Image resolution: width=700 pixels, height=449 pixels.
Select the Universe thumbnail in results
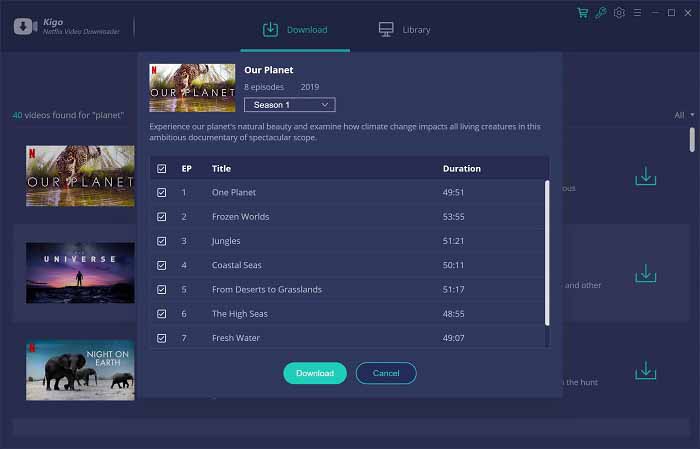pyautogui.click(x=80, y=273)
